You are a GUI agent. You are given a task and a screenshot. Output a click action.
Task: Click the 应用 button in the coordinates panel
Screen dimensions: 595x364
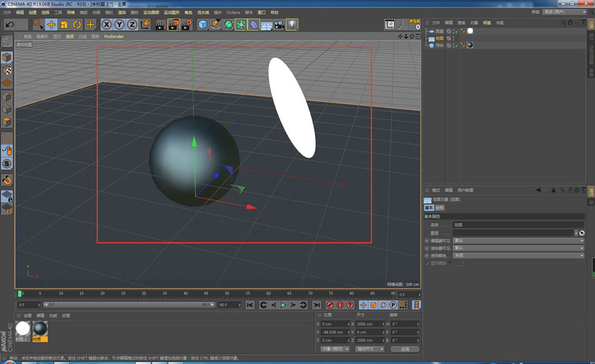click(x=405, y=349)
